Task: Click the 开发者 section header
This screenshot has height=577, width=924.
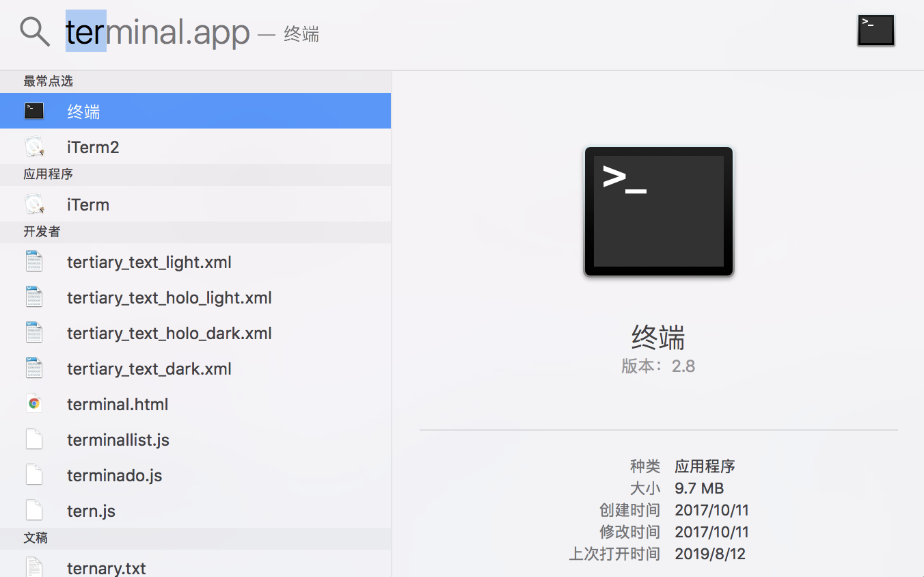Action: click(195, 232)
